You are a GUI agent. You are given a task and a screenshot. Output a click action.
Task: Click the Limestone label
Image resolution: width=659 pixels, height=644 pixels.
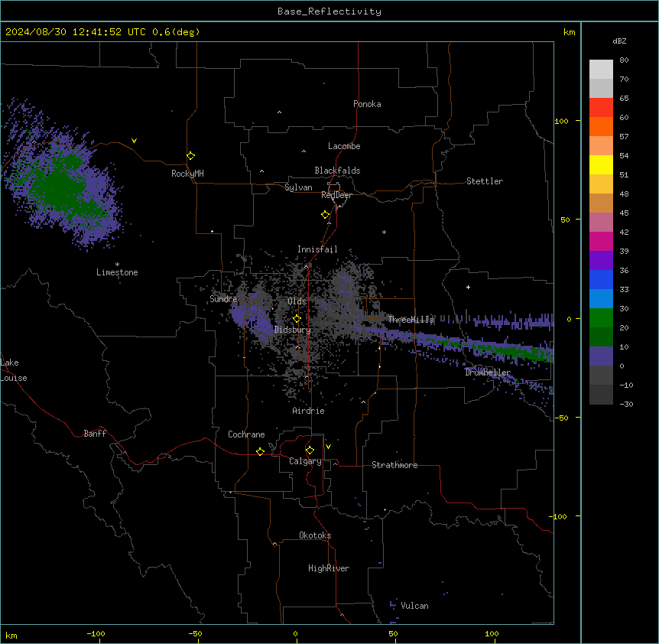pos(117,272)
